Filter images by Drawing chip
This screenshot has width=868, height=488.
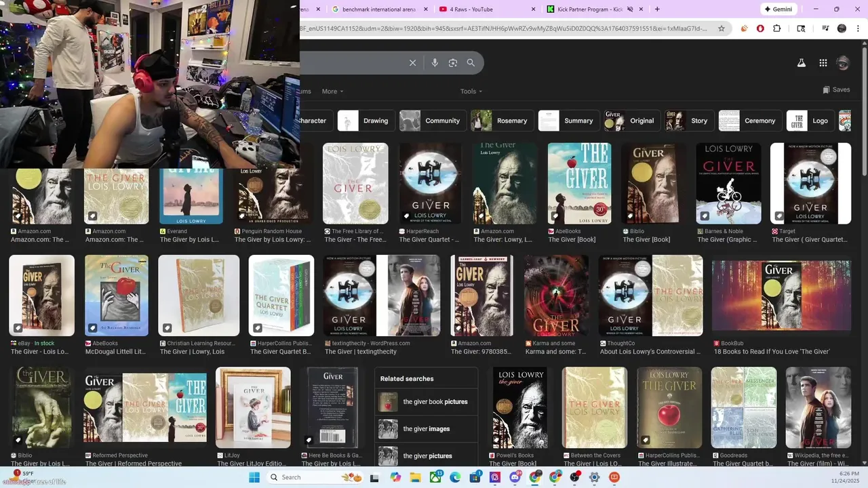click(366, 121)
